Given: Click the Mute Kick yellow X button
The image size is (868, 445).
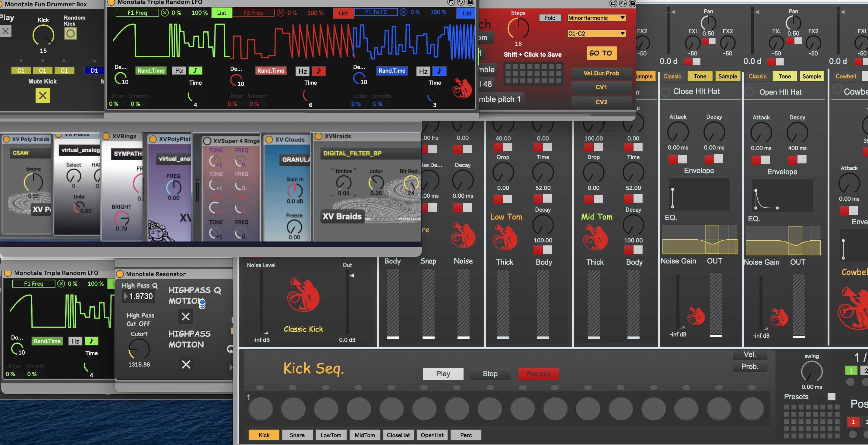Looking at the screenshot, I should click(x=42, y=96).
